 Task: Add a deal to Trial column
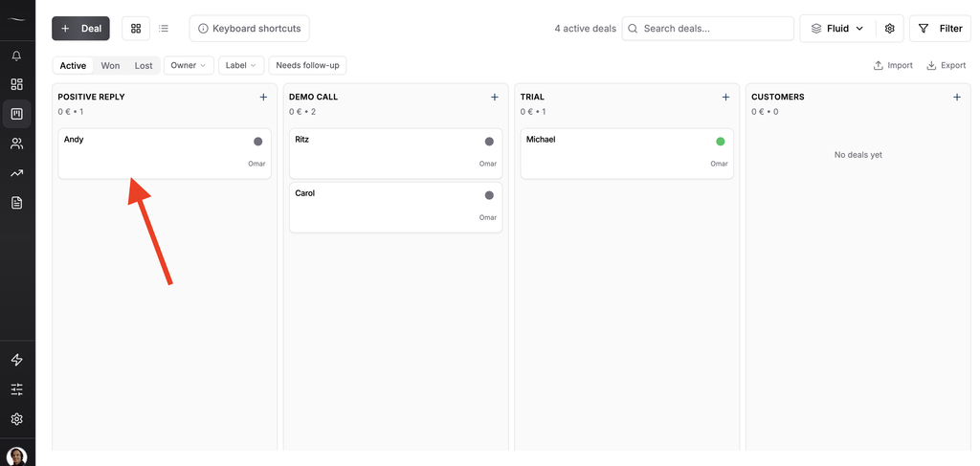(x=725, y=97)
